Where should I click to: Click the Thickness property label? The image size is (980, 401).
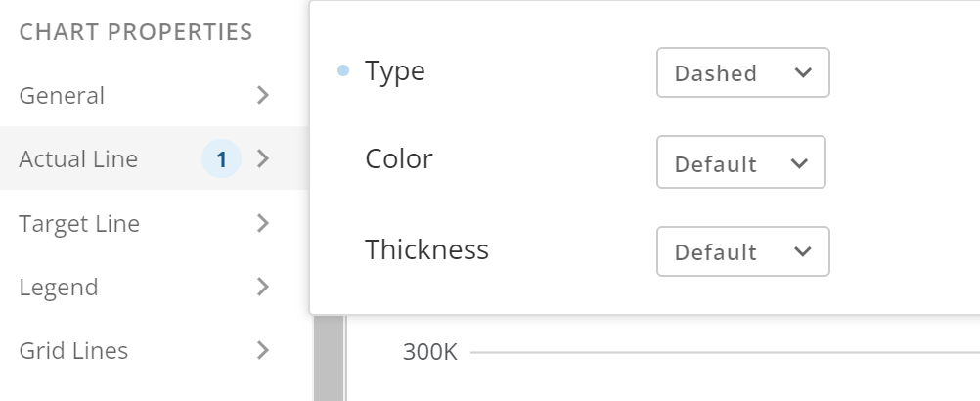[426, 249]
